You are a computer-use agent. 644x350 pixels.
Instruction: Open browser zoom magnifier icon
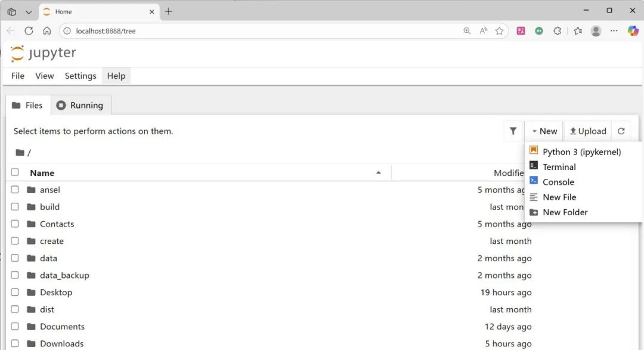(467, 31)
